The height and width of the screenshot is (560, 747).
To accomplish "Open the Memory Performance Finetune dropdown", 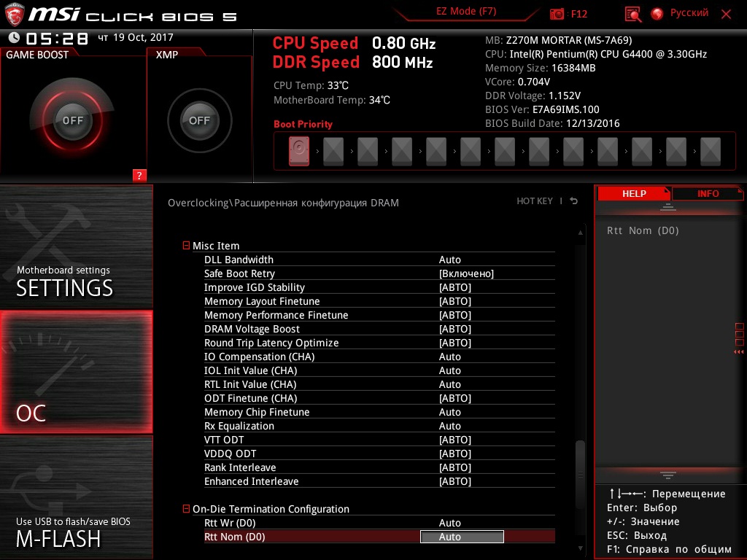I will pyautogui.click(x=455, y=315).
